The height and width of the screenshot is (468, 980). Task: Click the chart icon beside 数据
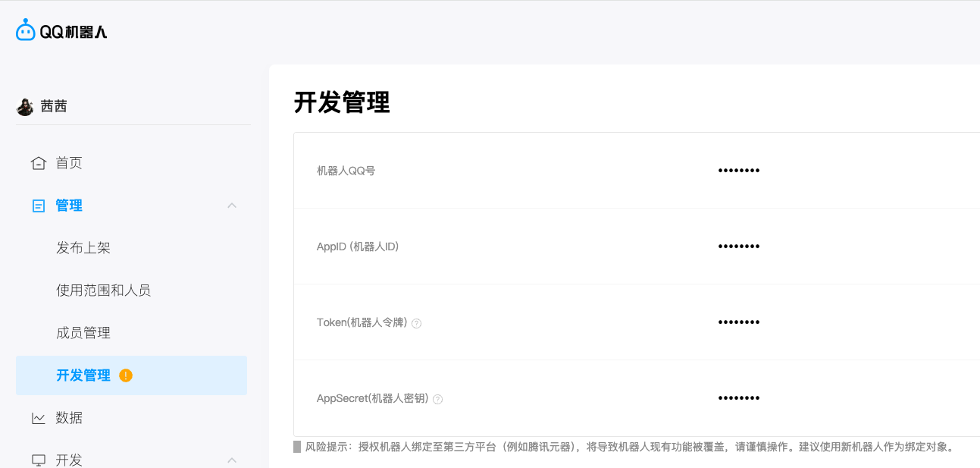pyautogui.click(x=37, y=417)
